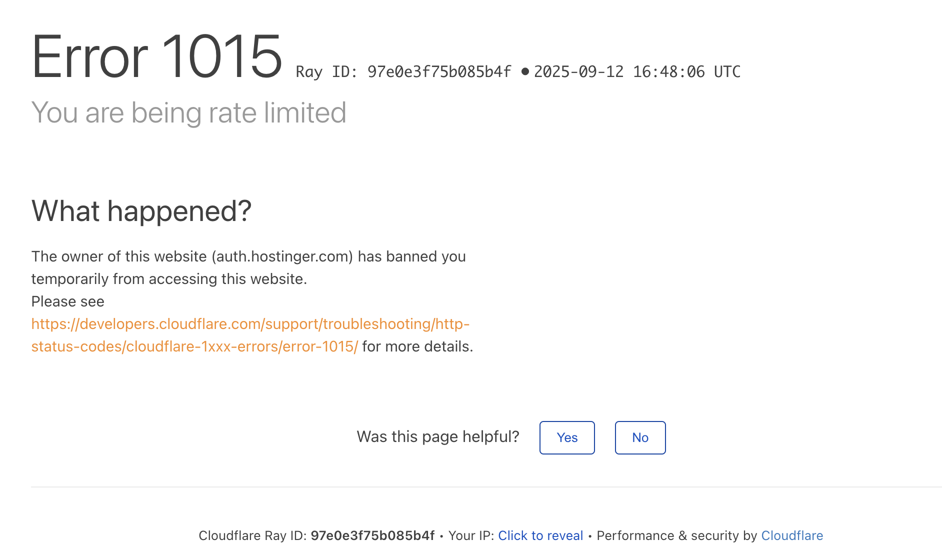942x560 pixels.
Task: Click the 'Please see' text line
Action: click(x=68, y=301)
